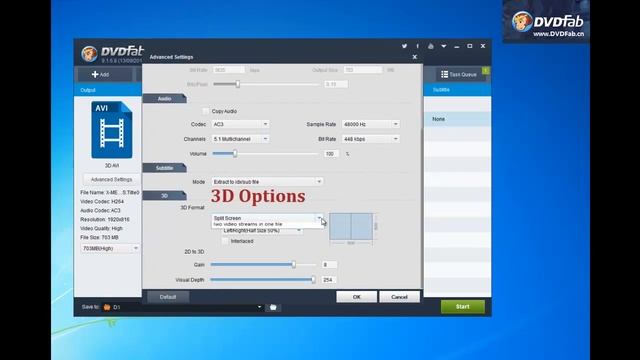Screen dimensions: 640x360
Task: Confirm settings with OK button
Action: point(357,297)
